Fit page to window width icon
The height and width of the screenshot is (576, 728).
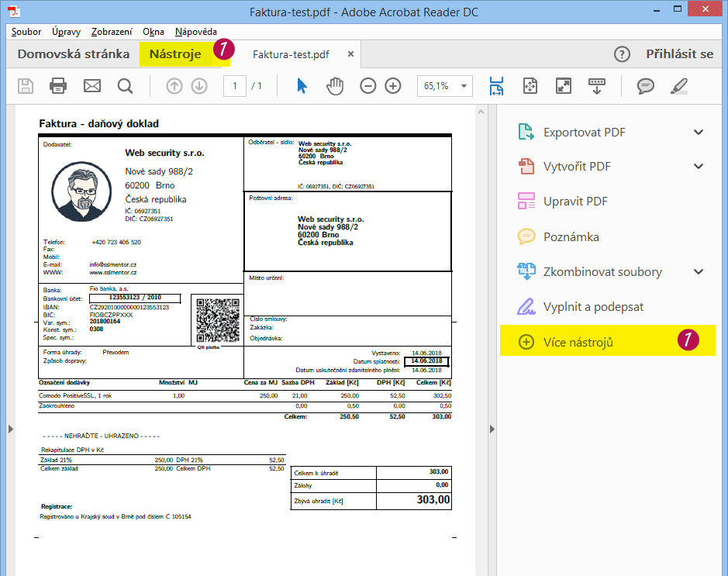(x=496, y=86)
